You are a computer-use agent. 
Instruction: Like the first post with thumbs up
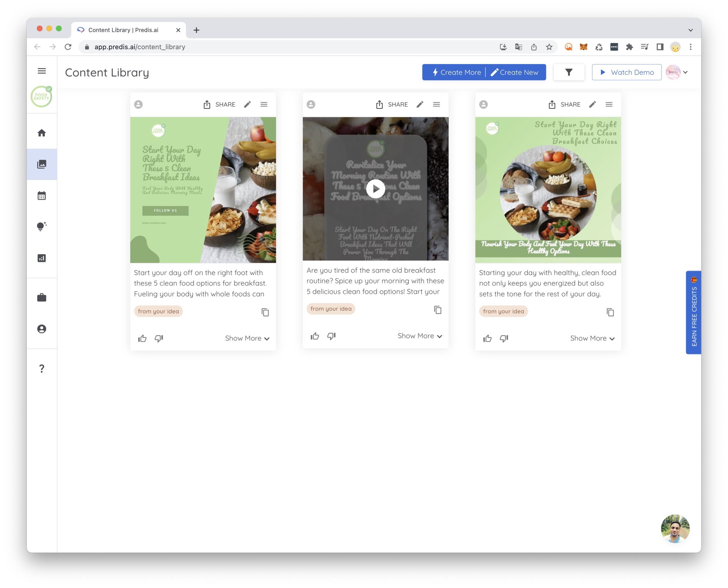coord(142,338)
